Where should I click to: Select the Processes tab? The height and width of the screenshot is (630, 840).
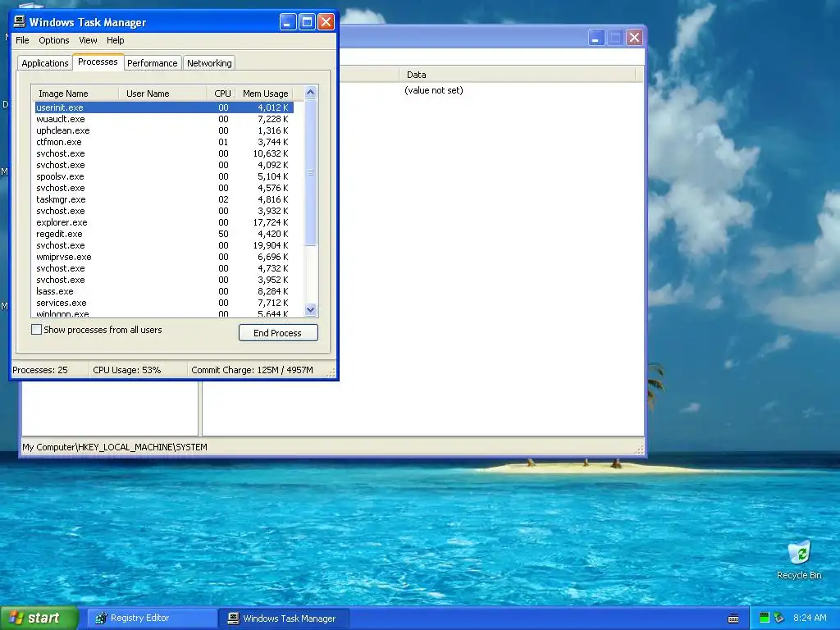[x=98, y=62]
